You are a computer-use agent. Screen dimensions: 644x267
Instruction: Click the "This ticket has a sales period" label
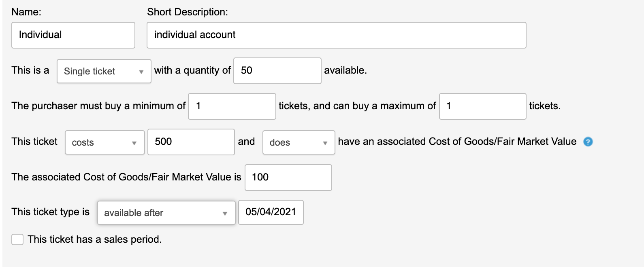tap(94, 239)
